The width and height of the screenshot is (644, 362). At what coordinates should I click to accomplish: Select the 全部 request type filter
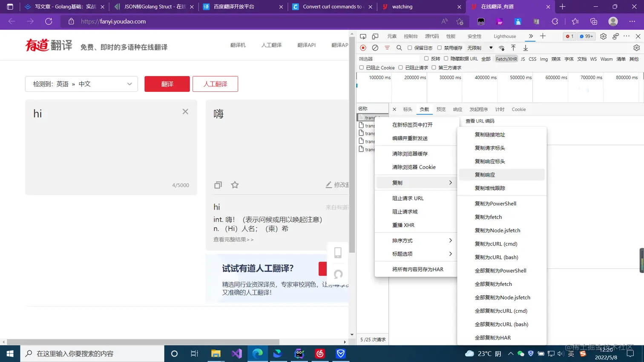click(x=486, y=59)
